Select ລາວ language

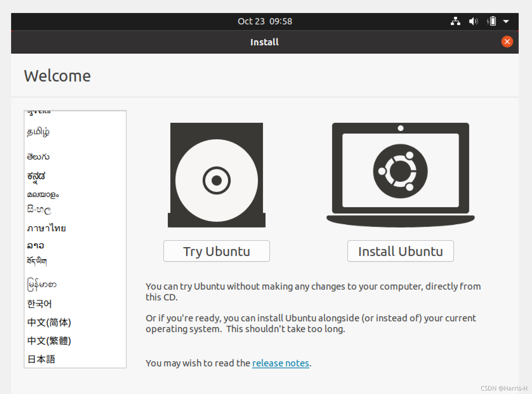tap(75, 246)
